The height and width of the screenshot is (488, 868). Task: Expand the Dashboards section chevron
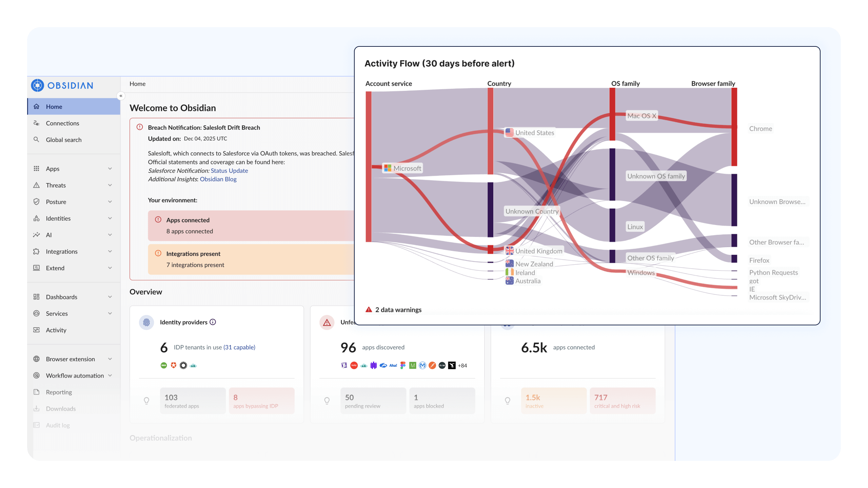110,297
